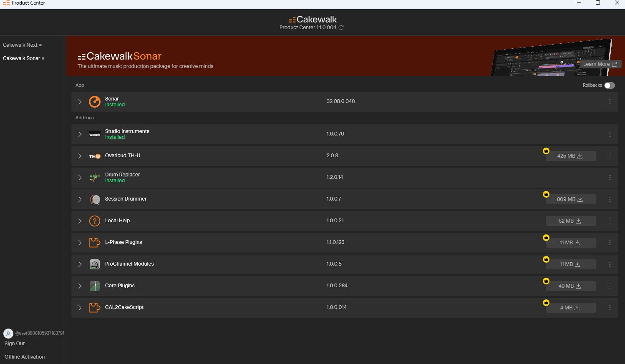Expand the Local Help row
The height and width of the screenshot is (364, 625).
pos(80,221)
